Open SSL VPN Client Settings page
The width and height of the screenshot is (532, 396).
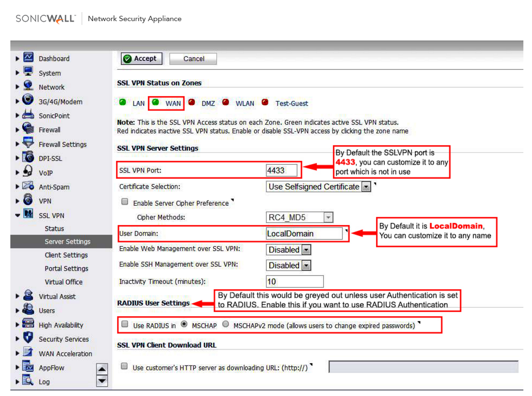pyautogui.click(x=66, y=255)
